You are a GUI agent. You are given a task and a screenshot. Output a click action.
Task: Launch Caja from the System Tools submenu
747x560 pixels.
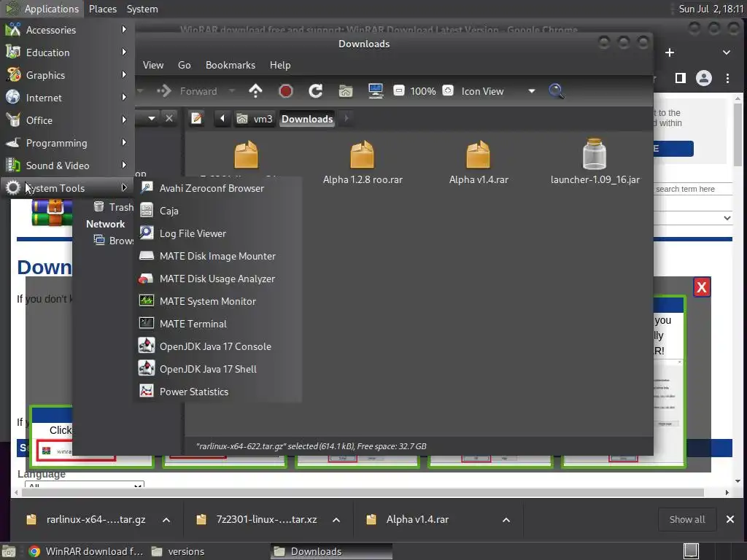pyautogui.click(x=218, y=211)
